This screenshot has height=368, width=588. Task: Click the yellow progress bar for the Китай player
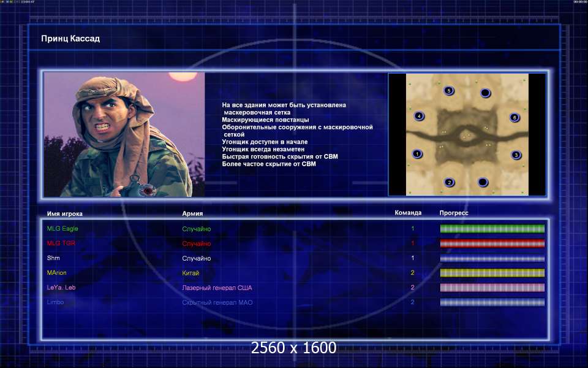[x=492, y=273]
